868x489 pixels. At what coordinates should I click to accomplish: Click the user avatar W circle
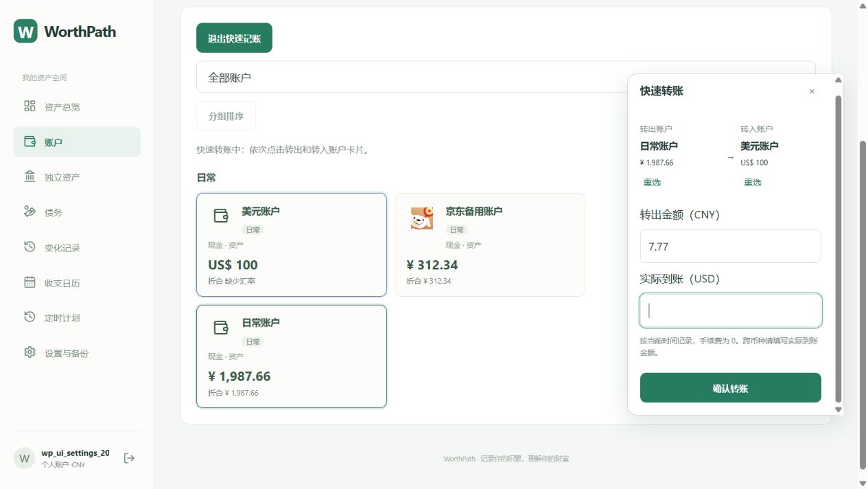tap(25, 458)
